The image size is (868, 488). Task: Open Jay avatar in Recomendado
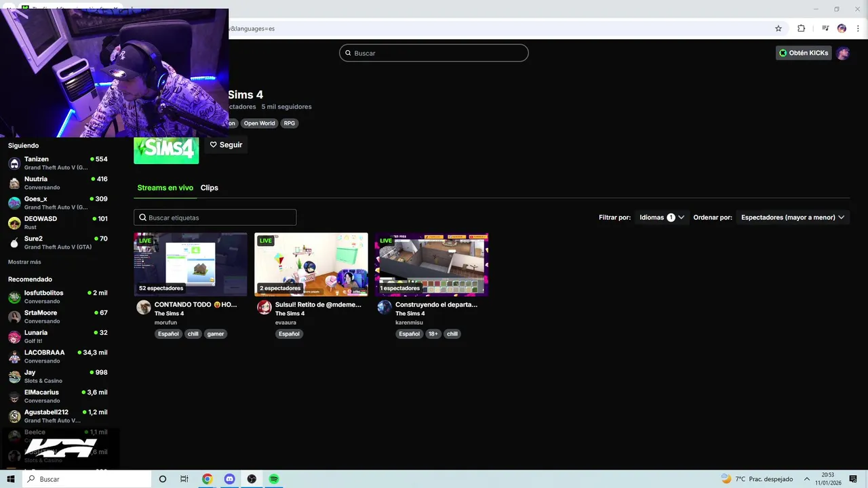[x=14, y=376]
